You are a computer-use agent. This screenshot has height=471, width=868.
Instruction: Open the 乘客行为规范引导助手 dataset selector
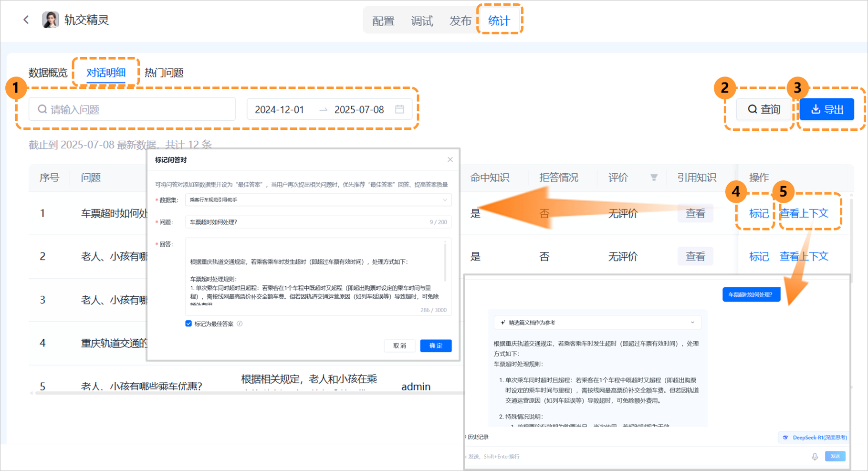coord(317,200)
